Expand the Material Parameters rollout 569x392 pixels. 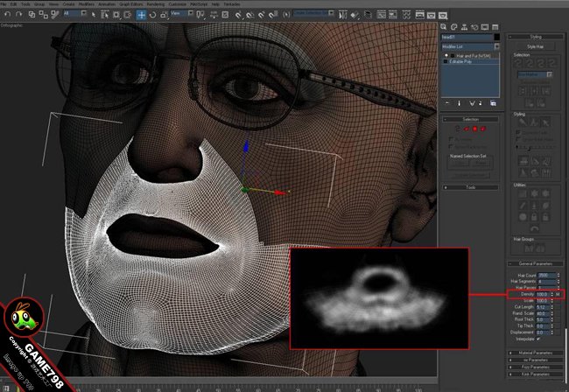[x=535, y=353]
